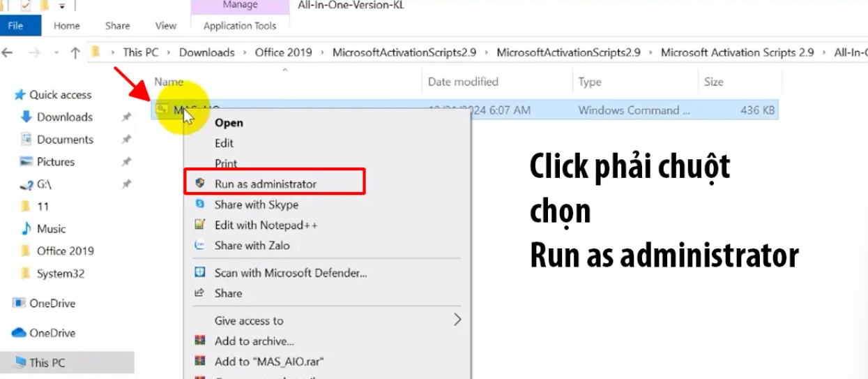
Task: Switch to the Share ribbon tab
Action: 117,26
